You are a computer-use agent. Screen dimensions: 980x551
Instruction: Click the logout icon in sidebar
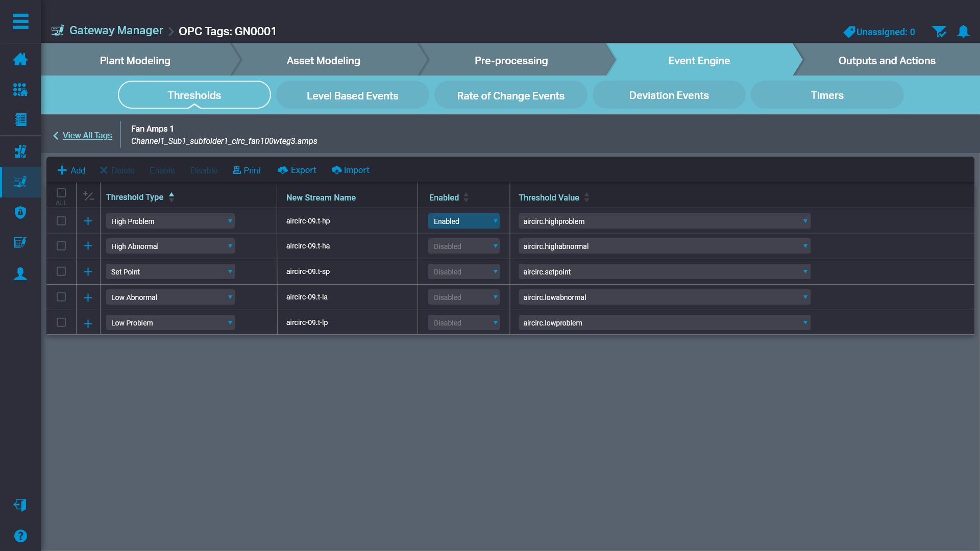[x=20, y=505]
